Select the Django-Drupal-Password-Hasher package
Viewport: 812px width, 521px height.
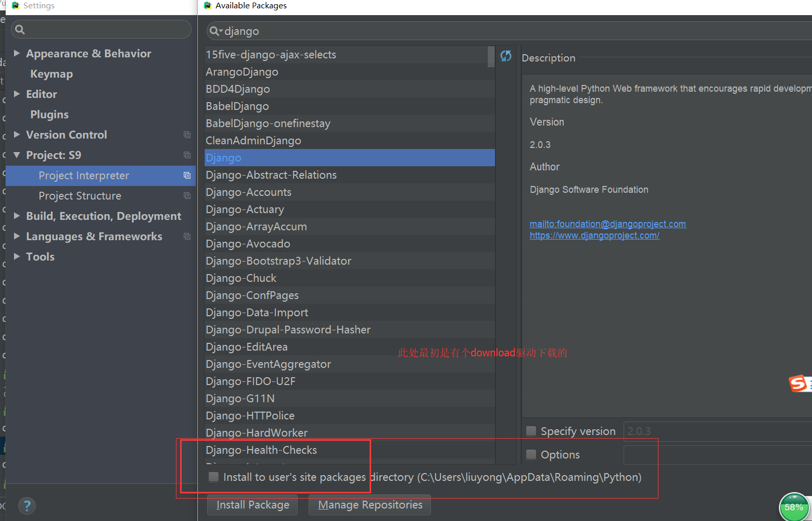coord(350,330)
